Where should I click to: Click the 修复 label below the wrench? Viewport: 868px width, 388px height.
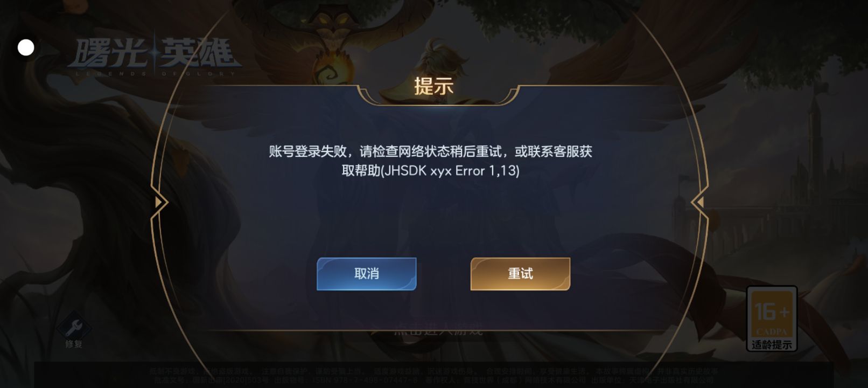coord(74,344)
